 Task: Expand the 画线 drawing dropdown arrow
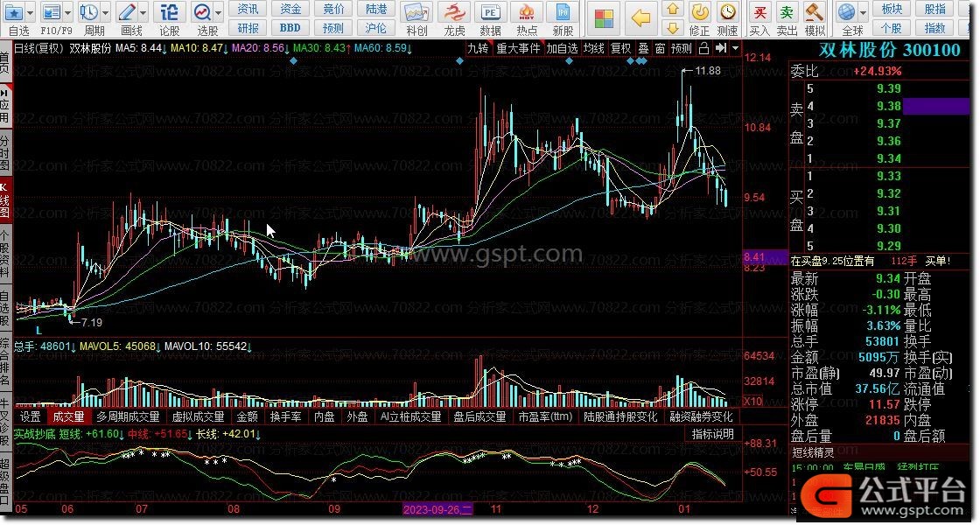coord(143,12)
